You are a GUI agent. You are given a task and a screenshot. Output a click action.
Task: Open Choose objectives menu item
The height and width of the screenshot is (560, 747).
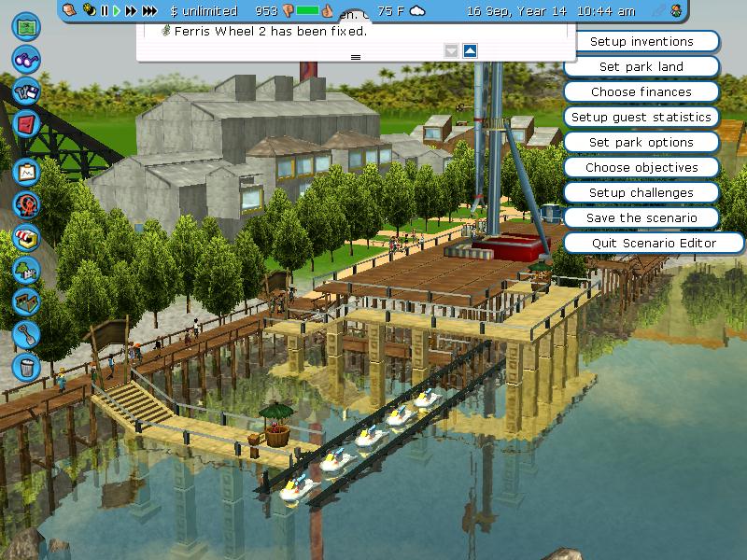tap(641, 168)
